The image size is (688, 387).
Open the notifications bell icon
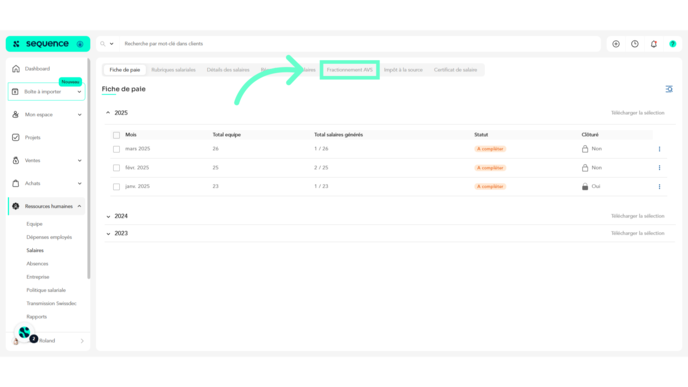click(653, 44)
